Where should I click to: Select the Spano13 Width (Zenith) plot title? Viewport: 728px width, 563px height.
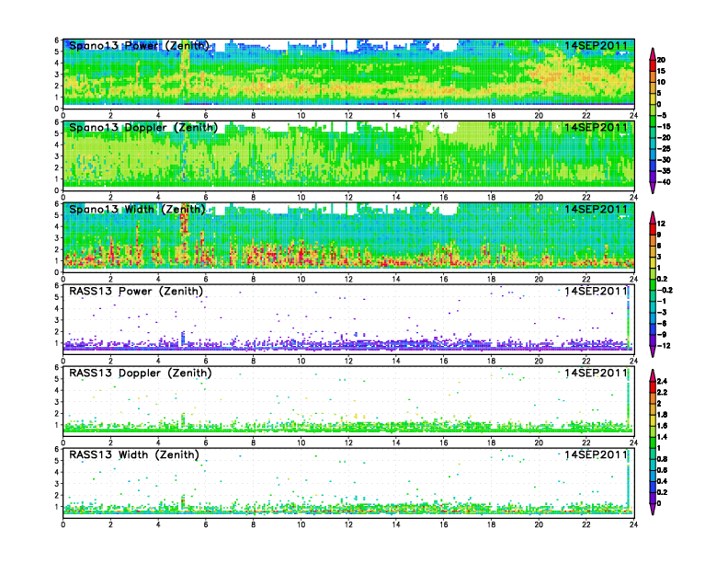coord(136,209)
